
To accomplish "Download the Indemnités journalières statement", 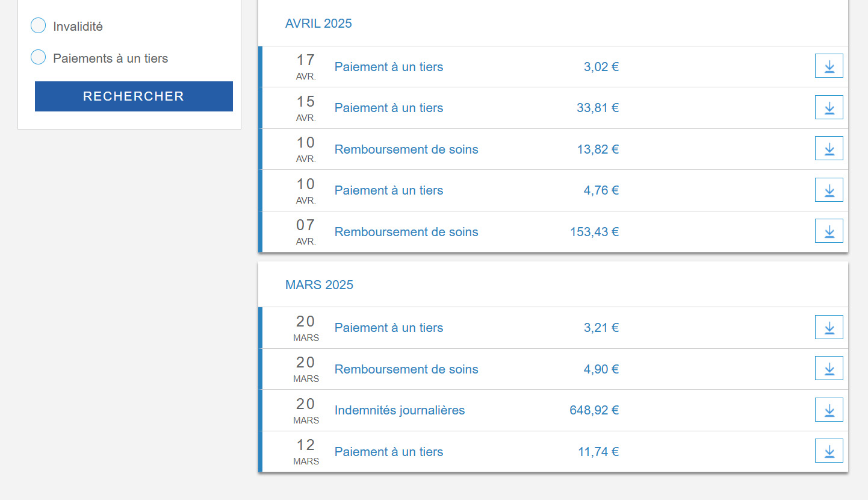I will [x=829, y=410].
